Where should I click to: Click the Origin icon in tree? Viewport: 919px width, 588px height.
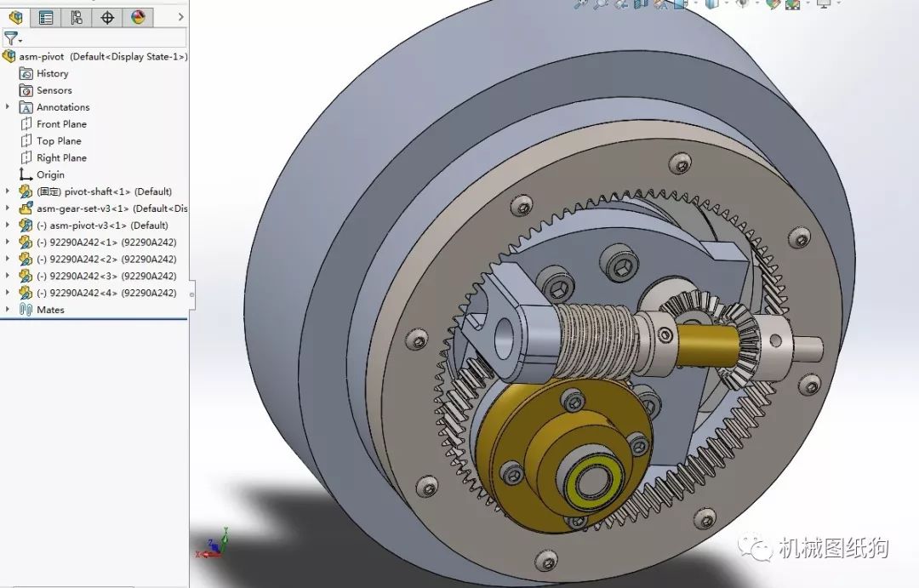click(26, 174)
